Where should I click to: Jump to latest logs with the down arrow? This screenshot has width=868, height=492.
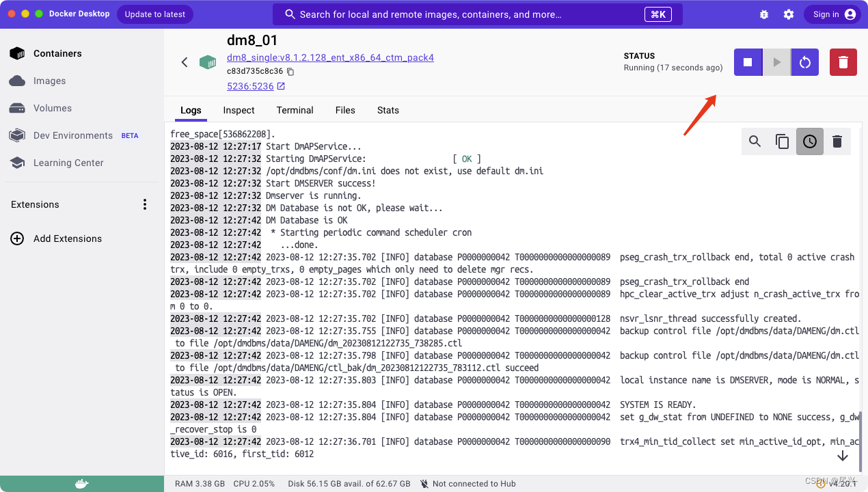point(843,456)
